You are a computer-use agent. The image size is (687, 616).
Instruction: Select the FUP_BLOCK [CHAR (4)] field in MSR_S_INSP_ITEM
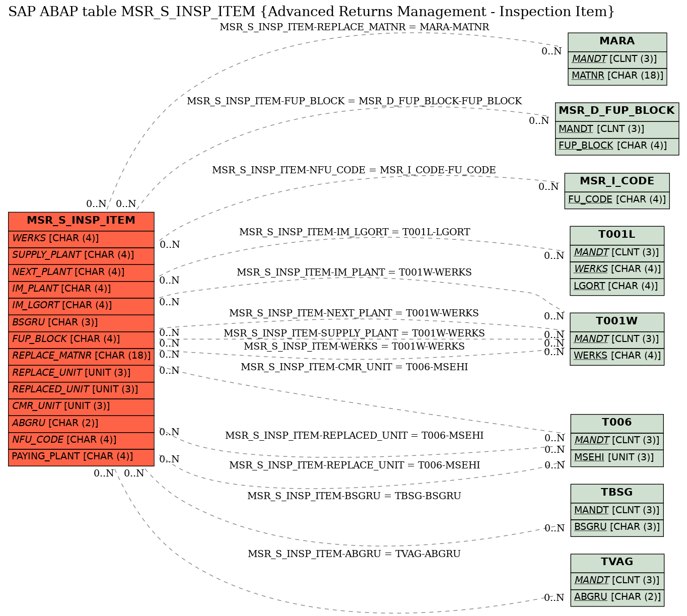(x=81, y=339)
